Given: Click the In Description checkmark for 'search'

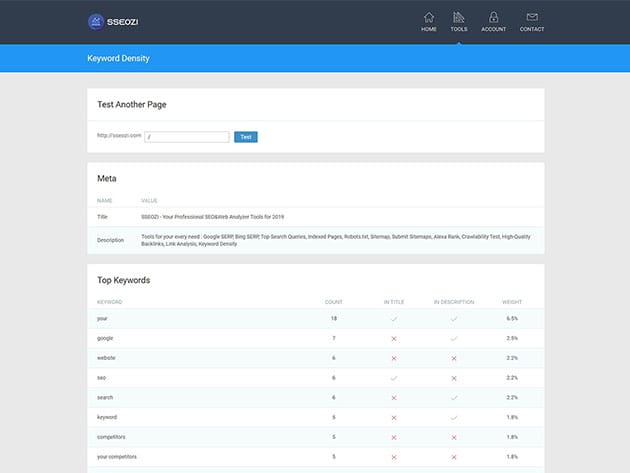Looking at the screenshot, I should pos(453,397).
